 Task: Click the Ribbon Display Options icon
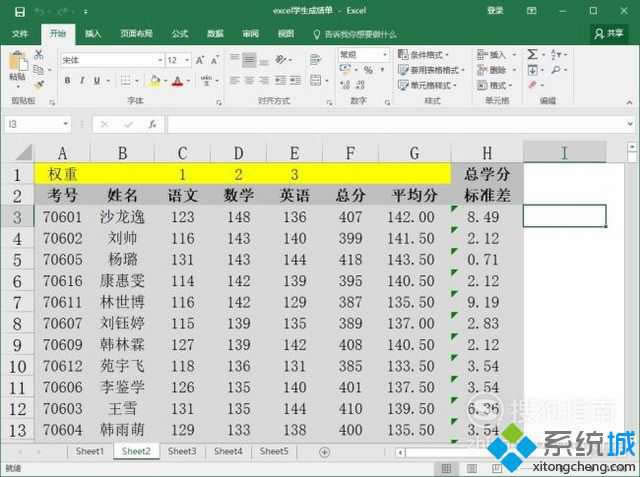tap(531, 11)
